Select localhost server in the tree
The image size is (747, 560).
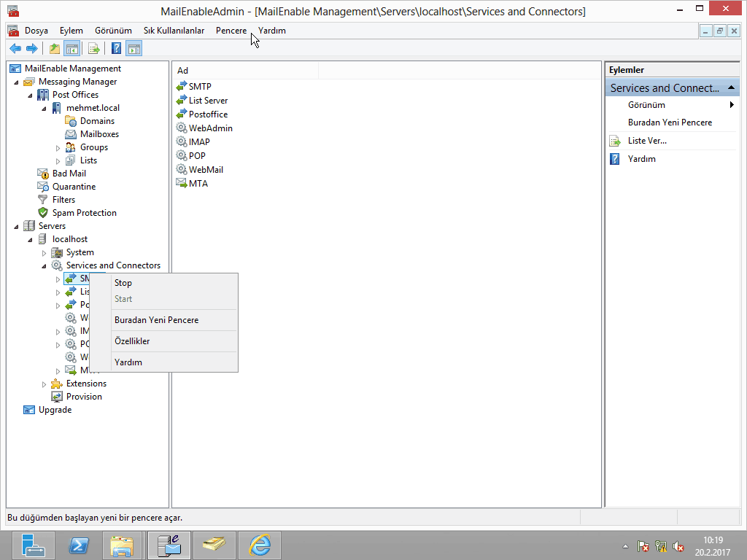tap(70, 239)
